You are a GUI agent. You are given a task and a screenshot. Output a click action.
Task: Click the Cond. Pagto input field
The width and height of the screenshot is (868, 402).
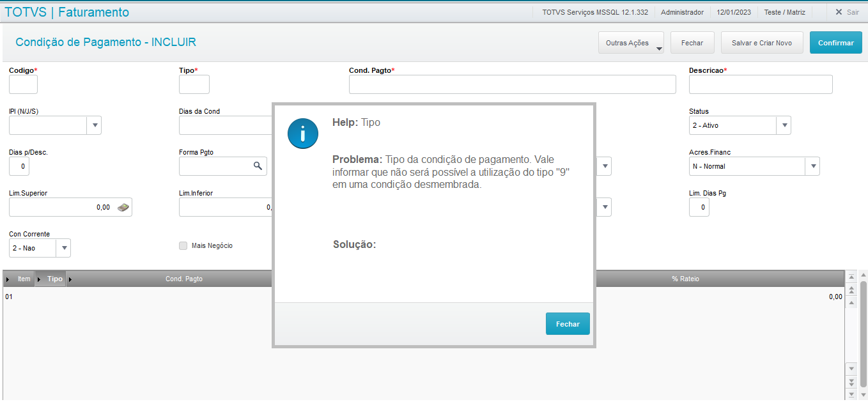click(512, 84)
